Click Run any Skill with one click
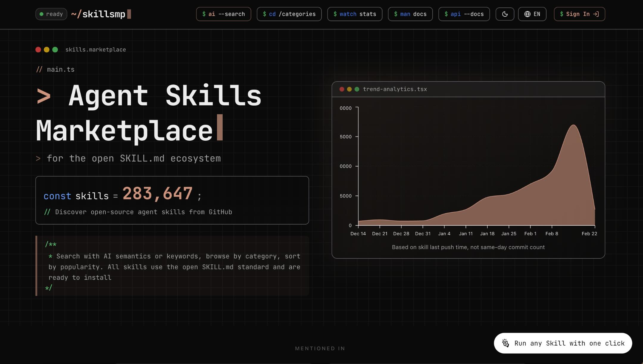Image resolution: width=643 pixels, height=364 pixels. [563, 343]
